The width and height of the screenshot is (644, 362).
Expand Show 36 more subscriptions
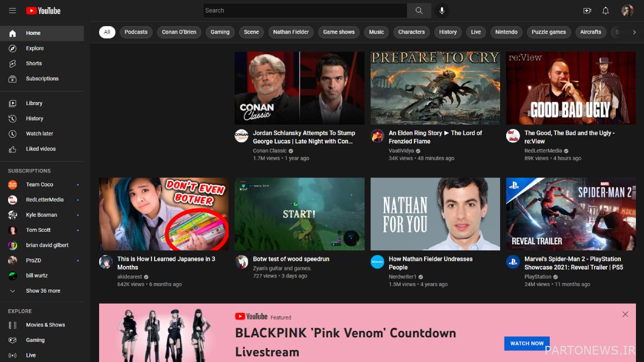tap(42, 291)
